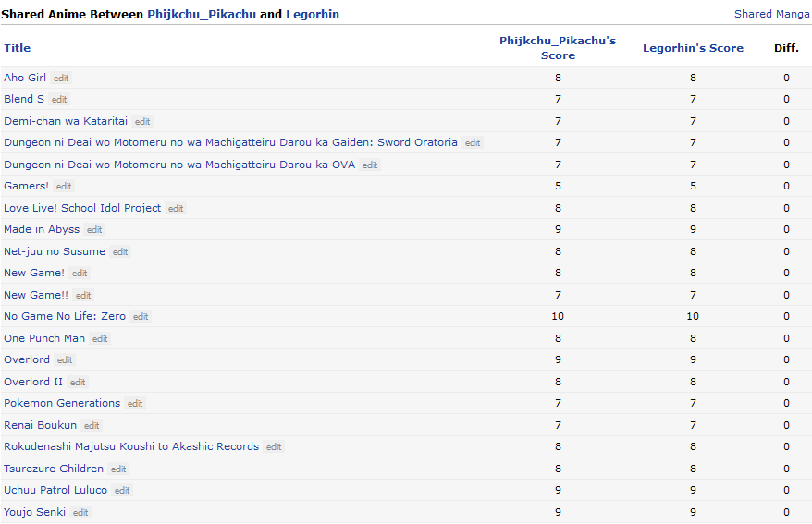This screenshot has height=524, width=812.
Task: Open the Youjo Senki page
Action: [x=35, y=512]
